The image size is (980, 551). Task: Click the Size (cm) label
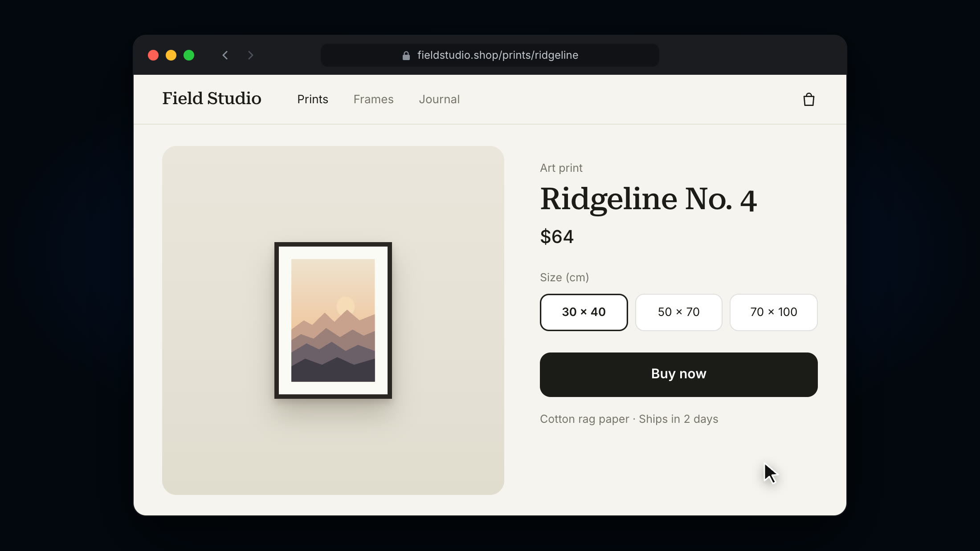[564, 277]
